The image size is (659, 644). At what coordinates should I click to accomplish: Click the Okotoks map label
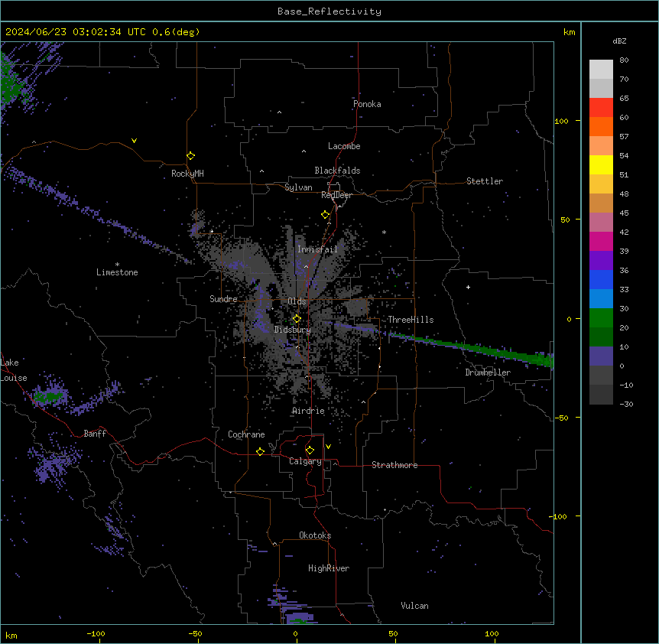click(315, 535)
